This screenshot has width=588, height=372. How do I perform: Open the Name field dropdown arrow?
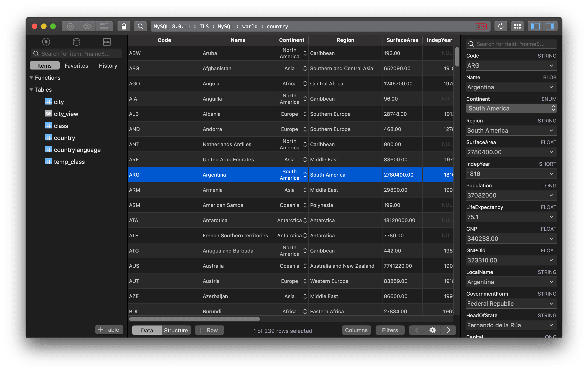coord(551,87)
